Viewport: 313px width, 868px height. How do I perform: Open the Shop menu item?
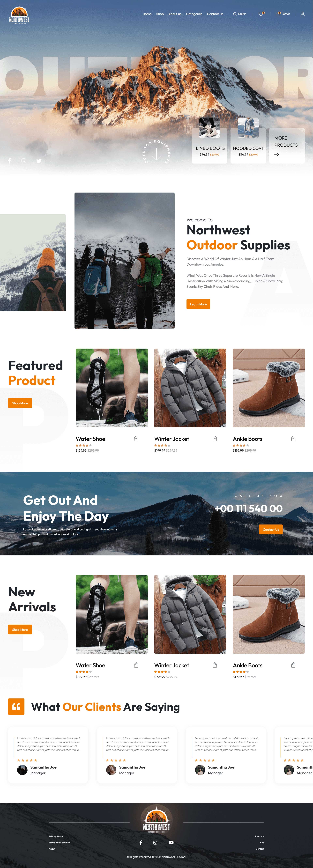(x=160, y=14)
